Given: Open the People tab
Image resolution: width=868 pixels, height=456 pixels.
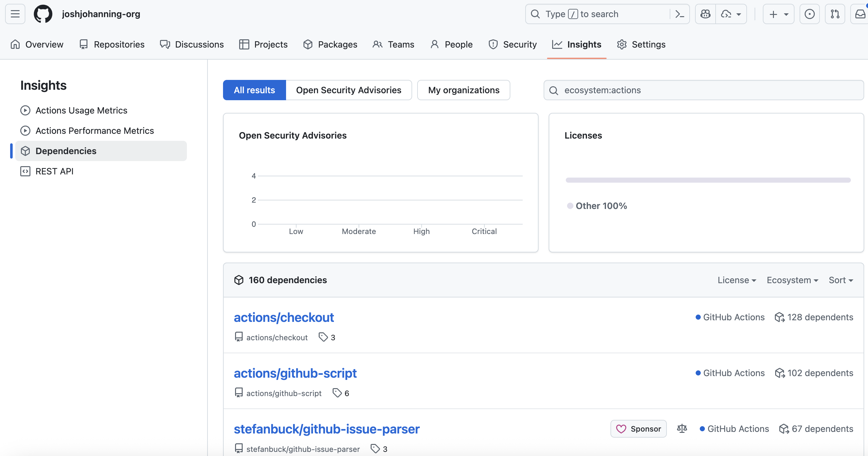Looking at the screenshot, I should point(451,44).
